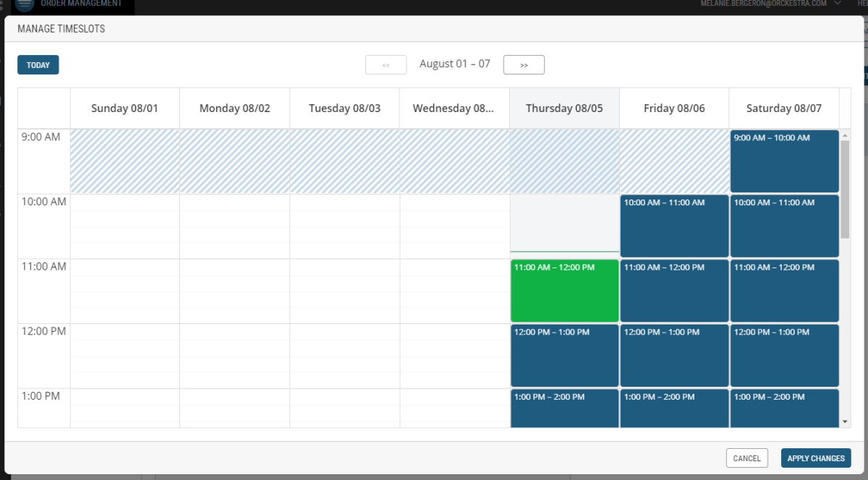Select the green Thursday 11:00 AM timeslot
The height and width of the screenshot is (480, 868).
(564, 291)
